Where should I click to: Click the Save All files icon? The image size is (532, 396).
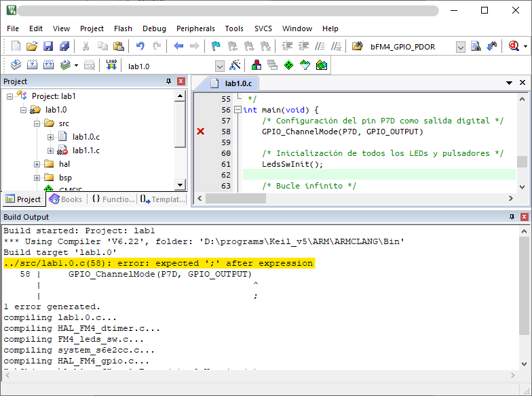click(x=64, y=47)
